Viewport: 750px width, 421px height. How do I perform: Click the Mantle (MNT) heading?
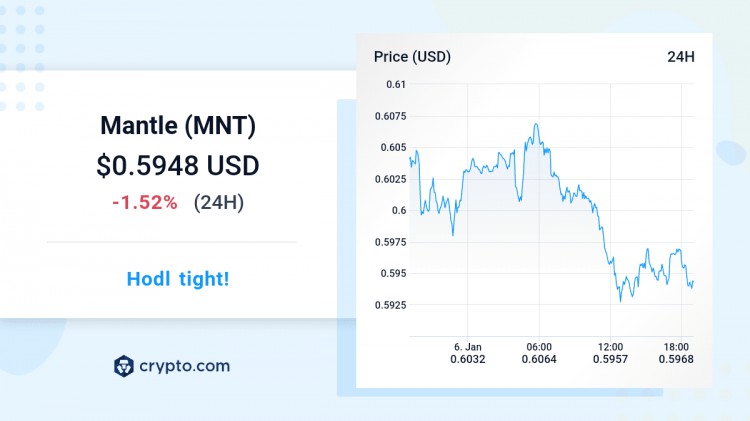click(178, 126)
